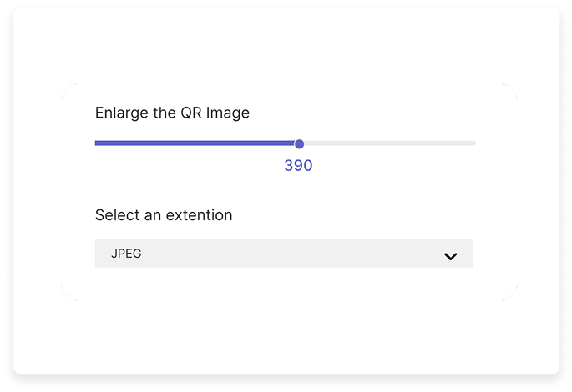Expand the extension list using the down arrow

[451, 256]
